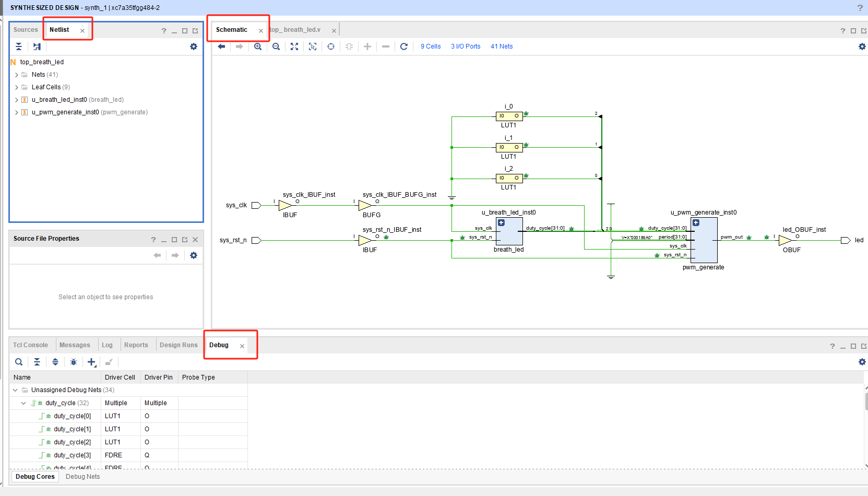Switch to the Sources tab
868x496 pixels.
pyautogui.click(x=26, y=30)
